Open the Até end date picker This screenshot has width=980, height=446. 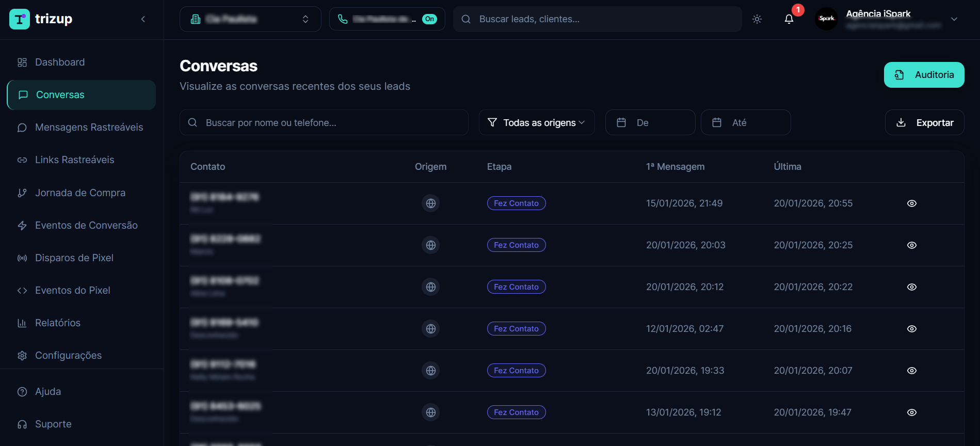(746, 122)
